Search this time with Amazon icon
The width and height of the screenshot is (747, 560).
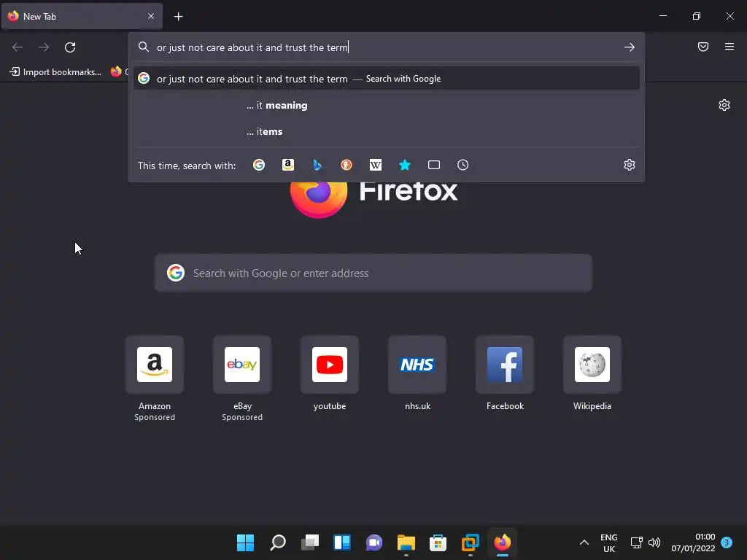click(287, 166)
